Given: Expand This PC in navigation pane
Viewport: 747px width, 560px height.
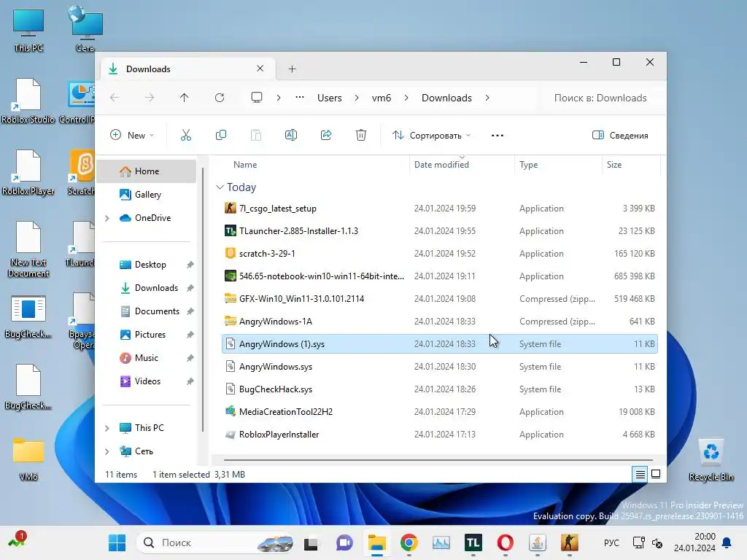Looking at the screenshot, I should (x=107, y=428).
